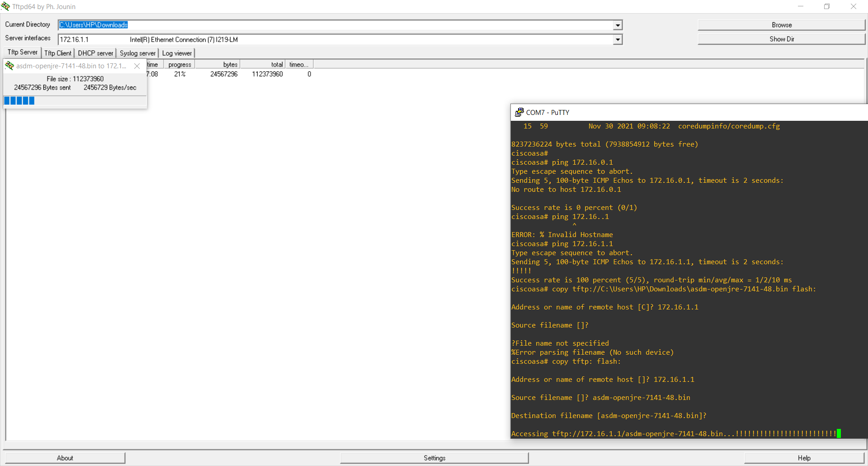Open the DHCP server tab
868x466 pixels.
(95, 53)
